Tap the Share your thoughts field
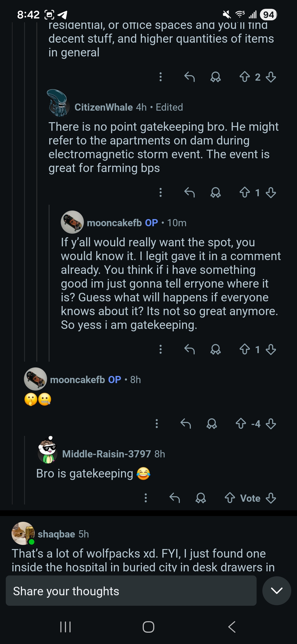Image resolution: width=297 pixels, height=644 pixels. pos(131,591)
